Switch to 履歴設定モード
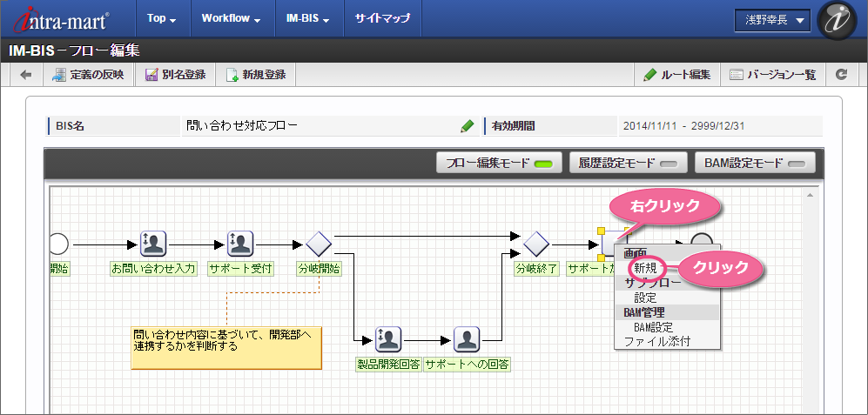 tap(629, 163)
